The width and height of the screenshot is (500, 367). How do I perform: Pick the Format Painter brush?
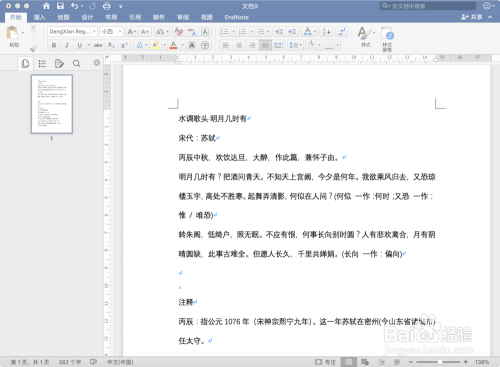(33, 49)
